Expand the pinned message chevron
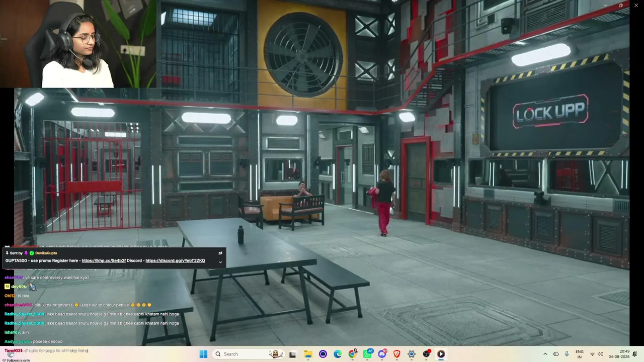This screenshot has width=644, height=362. 220,262
